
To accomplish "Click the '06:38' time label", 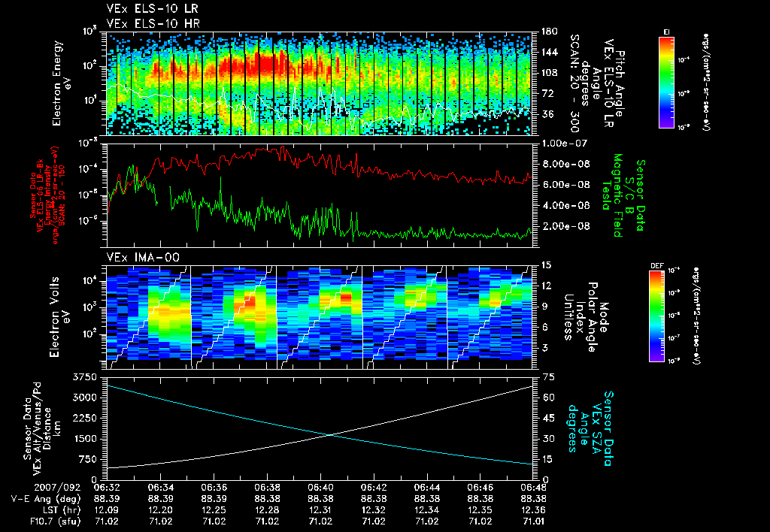I will pyautogui.click(x=267, y=488).
